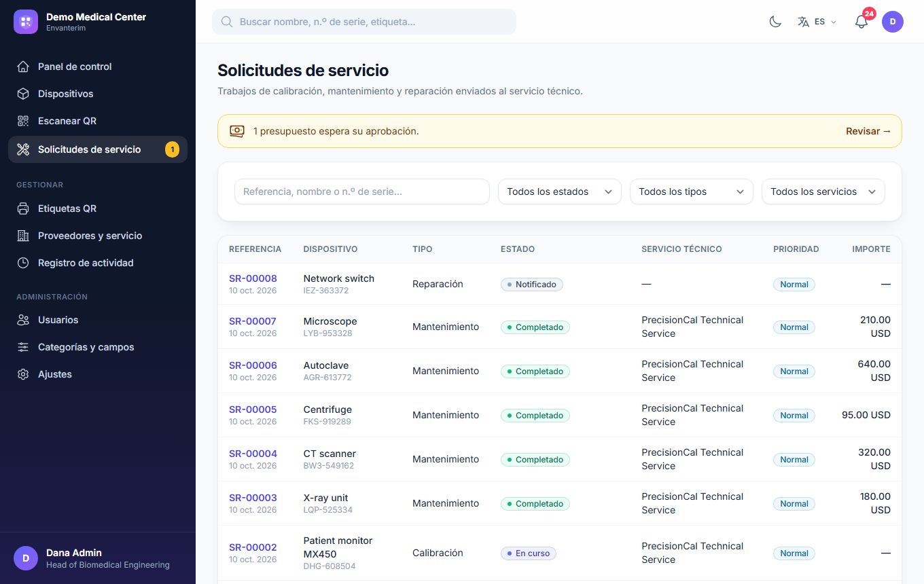Click Dana Admin profile at the sidebar bottom
This screenshot has width=924, height=584.
click(x=98, y=558)
